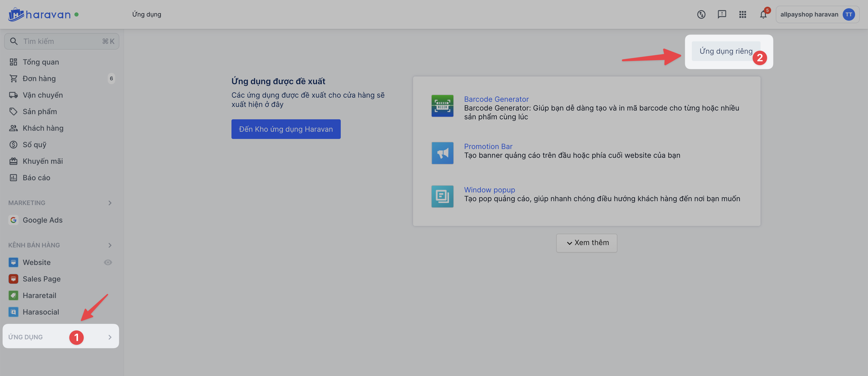The image size is (868, 376).
Task: Click the Barcode Generator app icon
Action: pyautogui.click(x=443, y=106)
